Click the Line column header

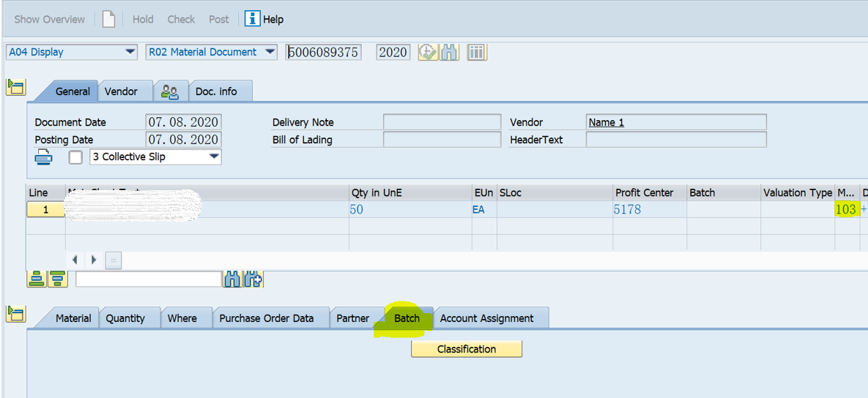46,193
